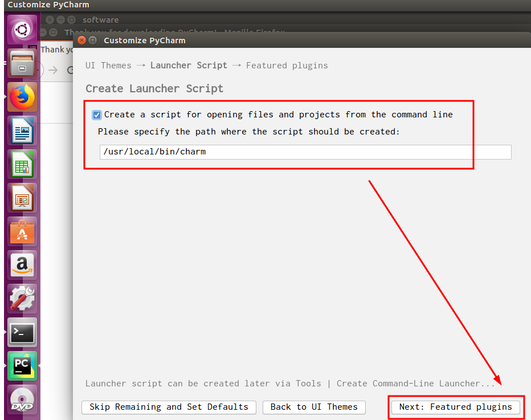Click the Customize PyCharm top panel title

click(x=48, y=5)
